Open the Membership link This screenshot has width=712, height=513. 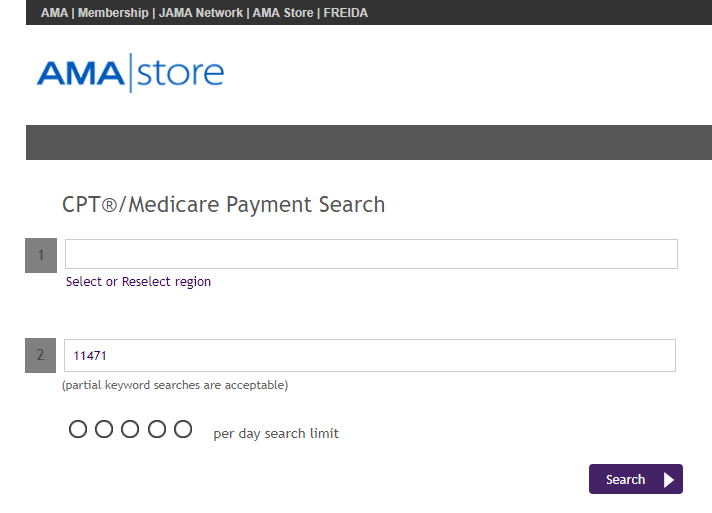tap(113, 13)
